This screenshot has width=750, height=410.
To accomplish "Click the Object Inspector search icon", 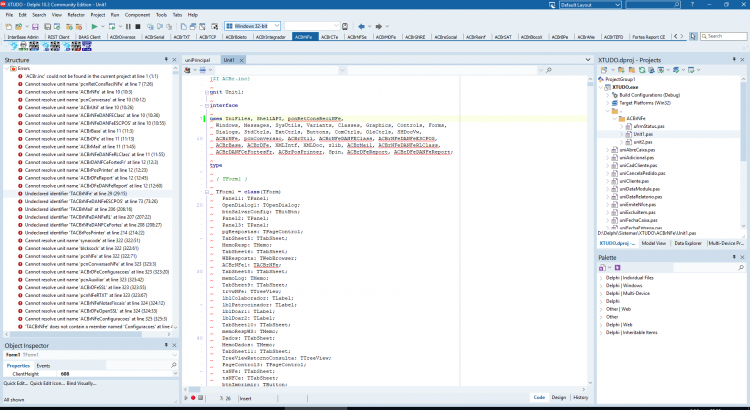I will [174, 365].
